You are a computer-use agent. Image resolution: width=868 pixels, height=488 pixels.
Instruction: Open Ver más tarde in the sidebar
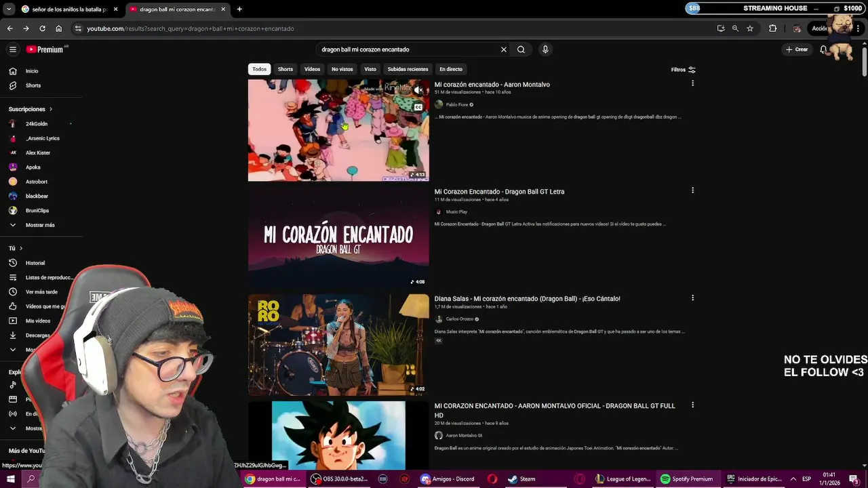[41, 292]
